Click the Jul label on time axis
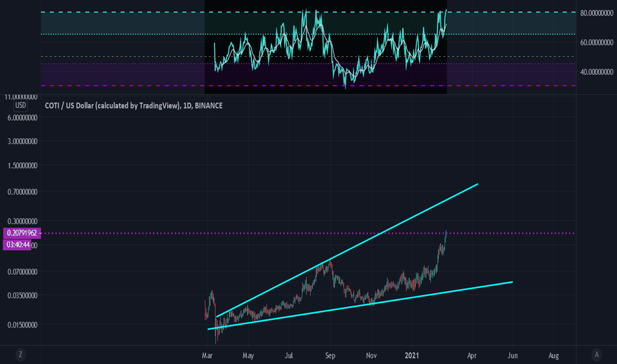Image resolution: width=617 pixels, height=364 pixels. (289, 355)
